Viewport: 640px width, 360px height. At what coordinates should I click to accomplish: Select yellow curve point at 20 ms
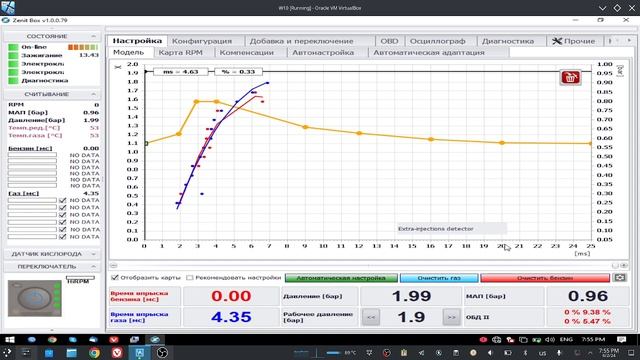click(x=502, y=143)
